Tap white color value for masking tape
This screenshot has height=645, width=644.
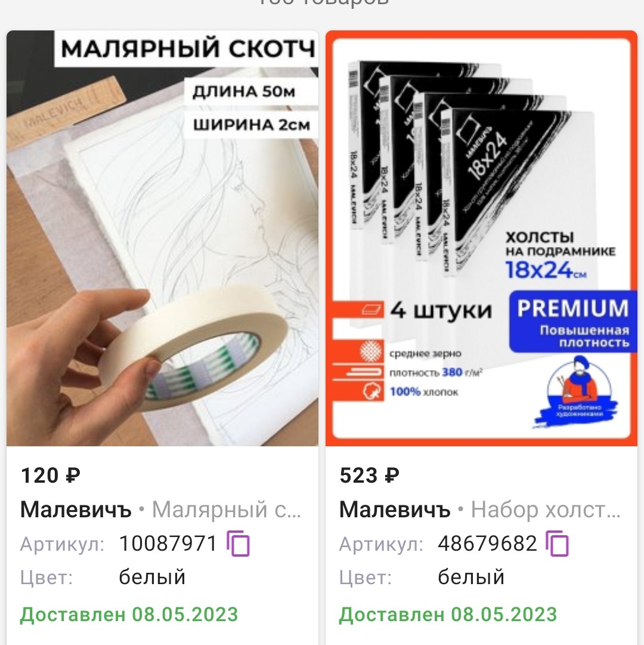(152, 577)
